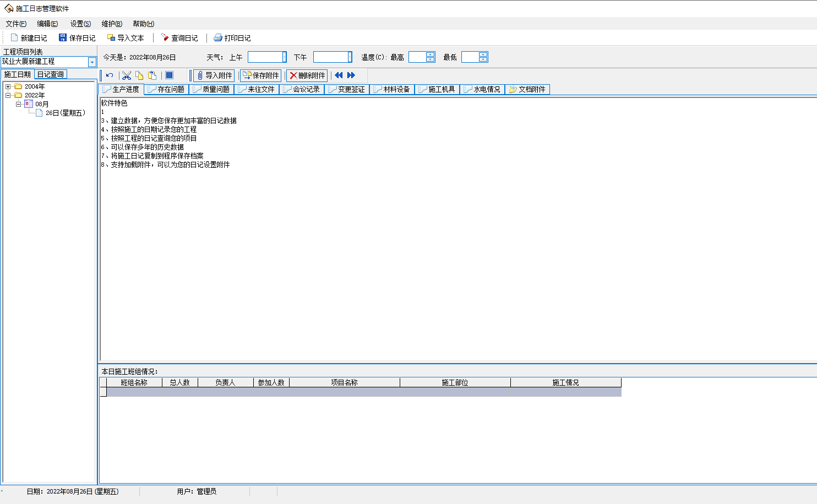
Task: Increase the 最低 temperature spinner
Action: [x=483, y=54]
